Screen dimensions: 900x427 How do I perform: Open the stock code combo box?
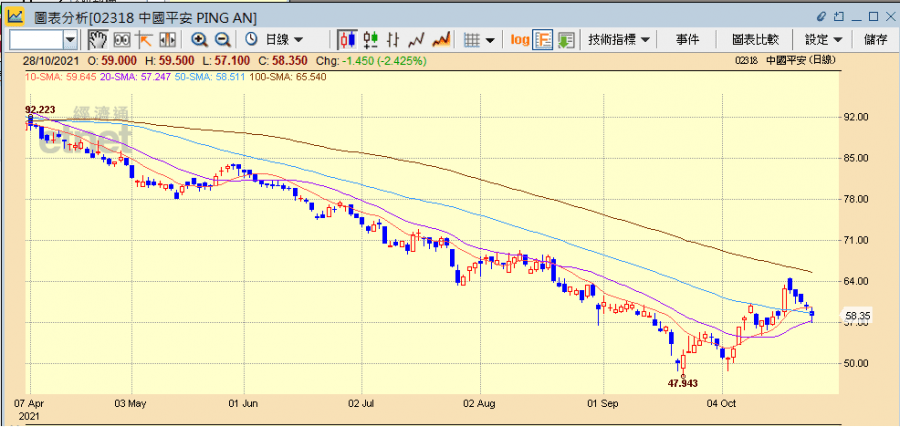pyautogui.click(x=70, y=39)
